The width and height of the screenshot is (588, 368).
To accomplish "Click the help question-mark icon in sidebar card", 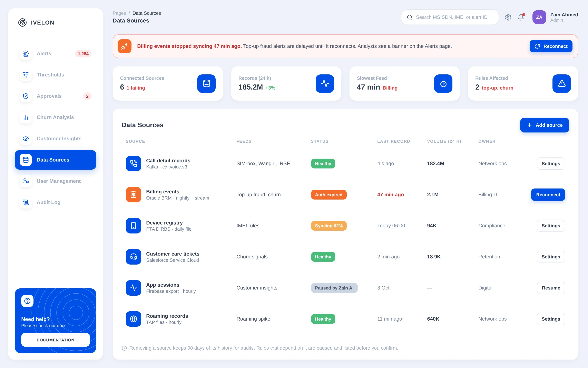I will pyautogui.click(x=27, y=301).
